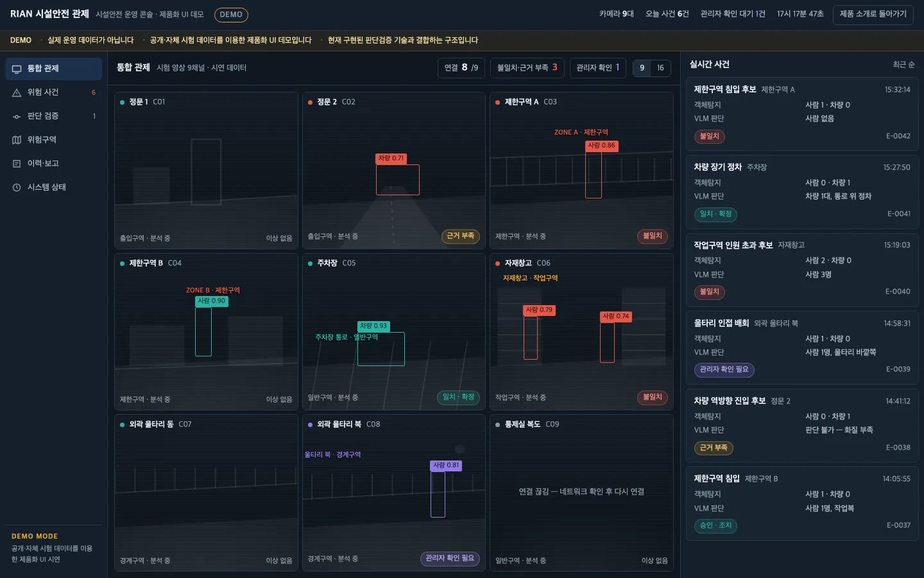Image resolution: width=924 pixels, height=578 pixels.
Task: Click 관리자 확인 필요 badge on C08 feed
Action: coord(450,559)
